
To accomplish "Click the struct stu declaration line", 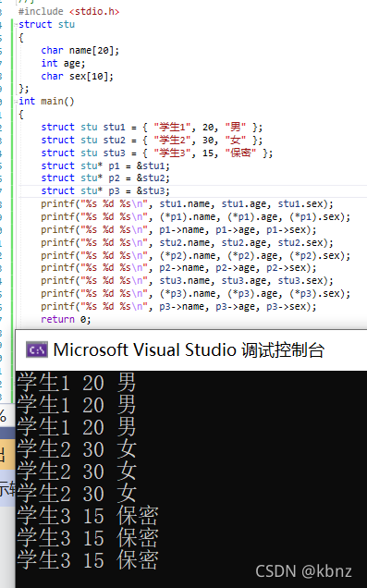I will pyautogui.click(x=47, y=24).
